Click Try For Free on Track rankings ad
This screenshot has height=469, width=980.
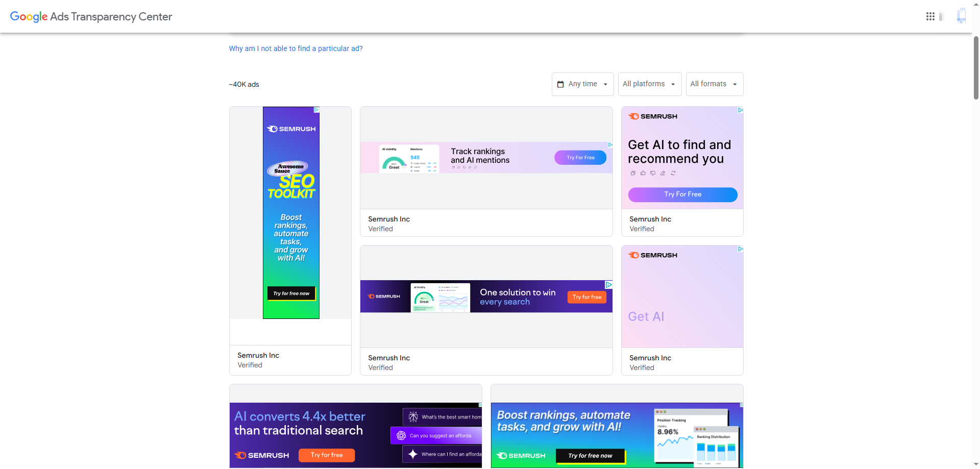580,158
